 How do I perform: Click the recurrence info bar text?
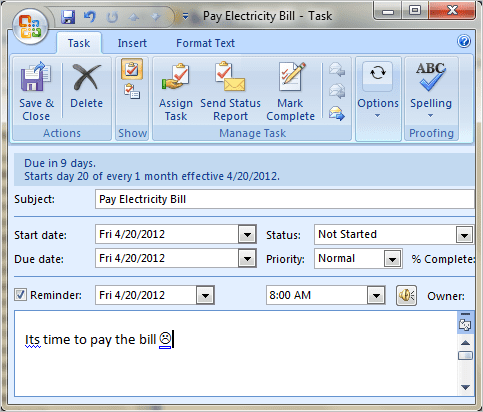tap(152, 176)
